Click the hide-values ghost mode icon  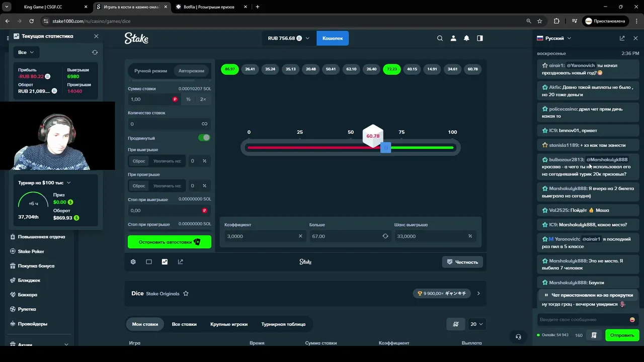(456, 324)
